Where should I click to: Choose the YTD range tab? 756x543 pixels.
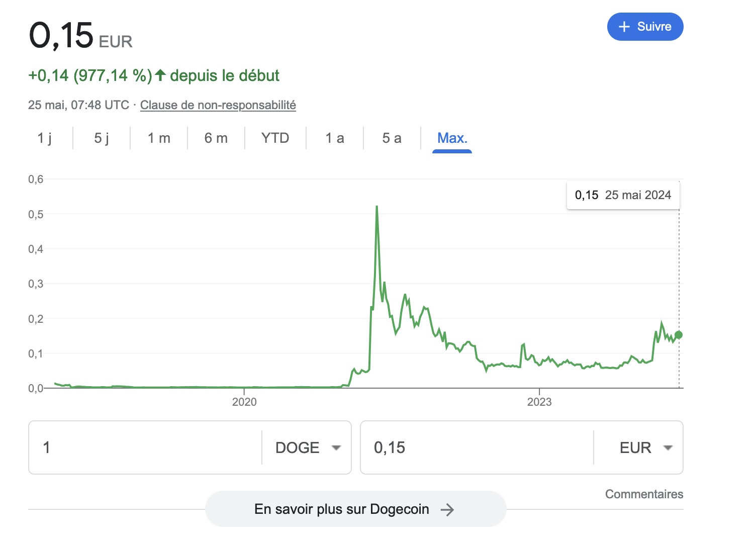(x=275, y=138)
